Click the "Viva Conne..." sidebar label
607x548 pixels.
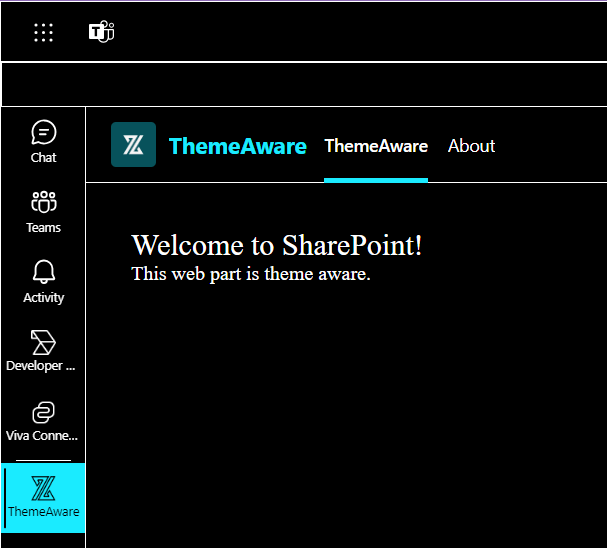pos(42,436)
